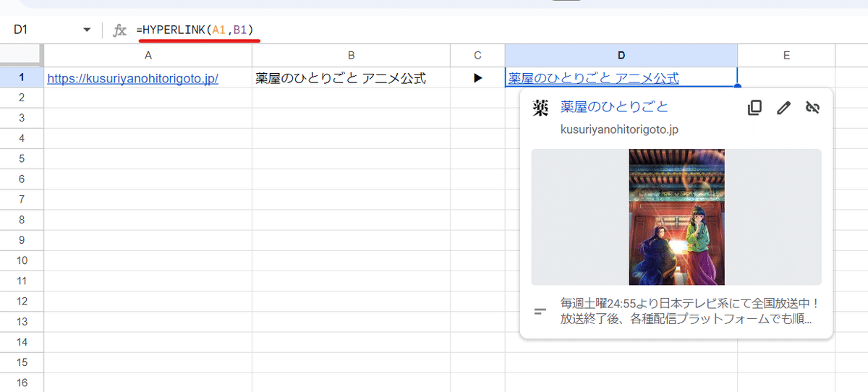Select row 5 header
The height and width of the screenshot is (392, 868).
click(x=22, y=158)
